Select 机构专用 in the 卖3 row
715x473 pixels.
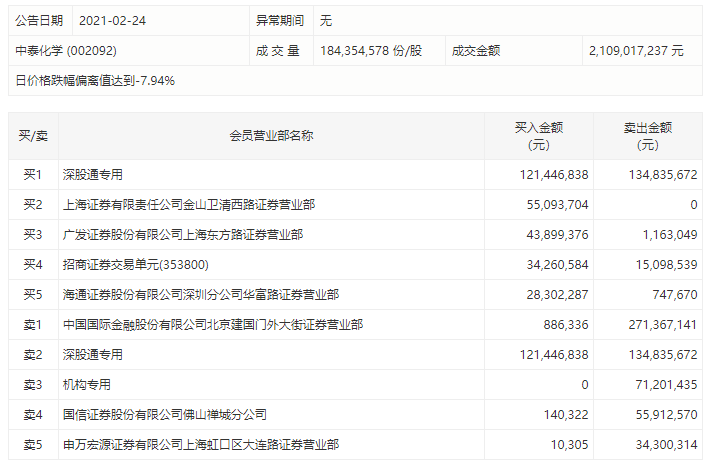[87, 385]
